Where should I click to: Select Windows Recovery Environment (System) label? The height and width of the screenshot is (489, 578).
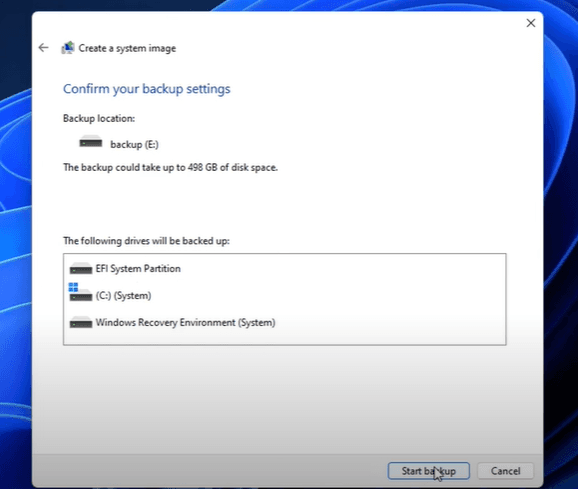[x=185, y=322]
